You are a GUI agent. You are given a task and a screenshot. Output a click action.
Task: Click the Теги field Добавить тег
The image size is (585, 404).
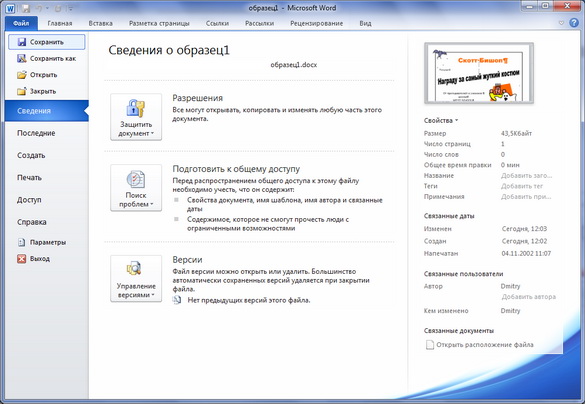point(522,186)
